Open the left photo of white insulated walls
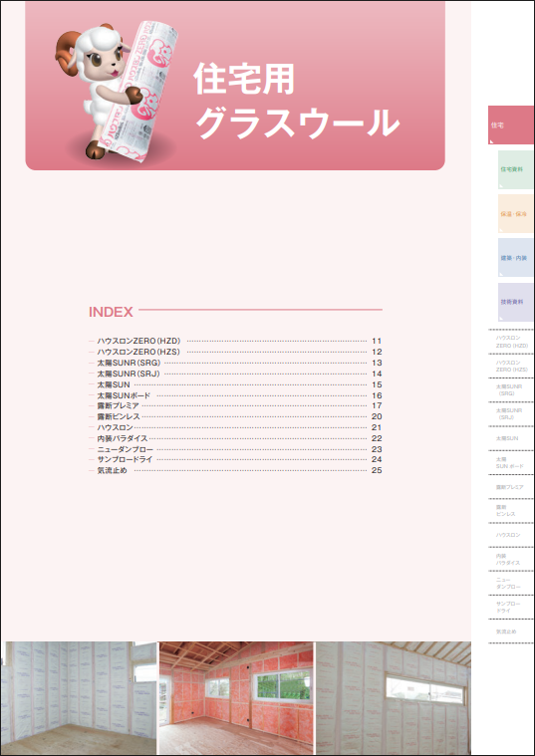 tap(79, 698)
